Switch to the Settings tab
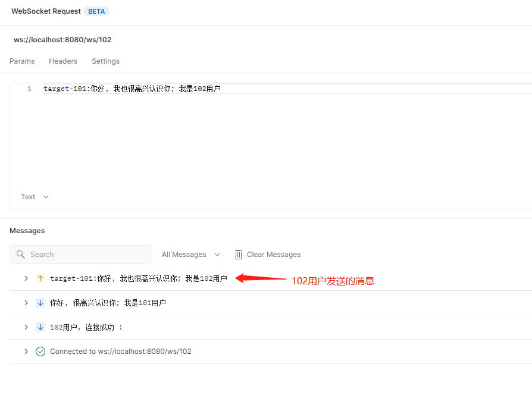532x411 pixels. (x=105, y=61)
